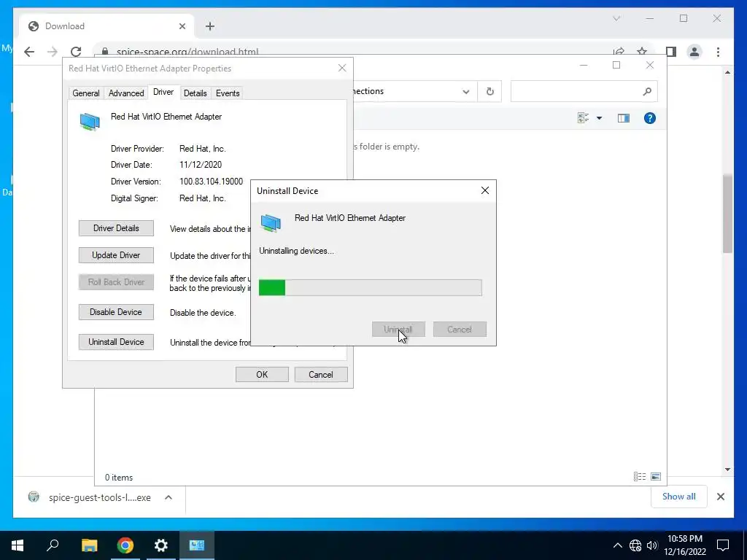This screenshot has height=560, width=747.
Task: Click scrollbar down arrow in Chrome
Action: pyautogui.click(x=727, y=470)
